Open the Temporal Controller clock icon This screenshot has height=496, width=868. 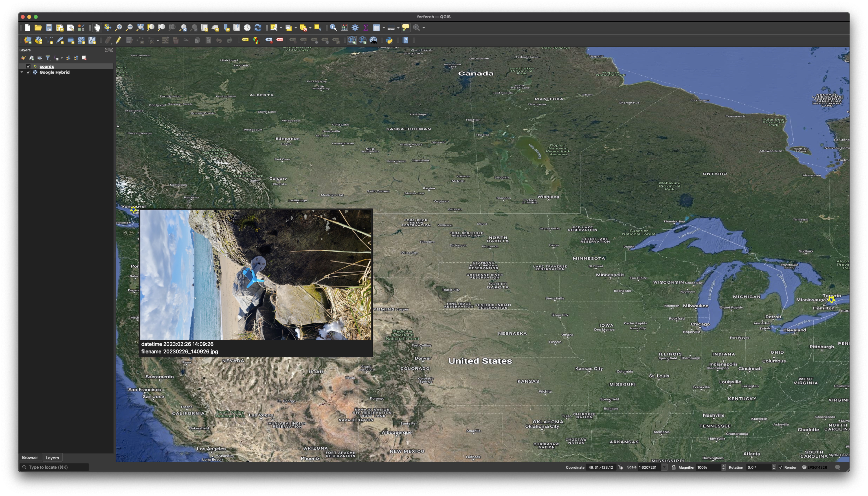tap(247, 28)
